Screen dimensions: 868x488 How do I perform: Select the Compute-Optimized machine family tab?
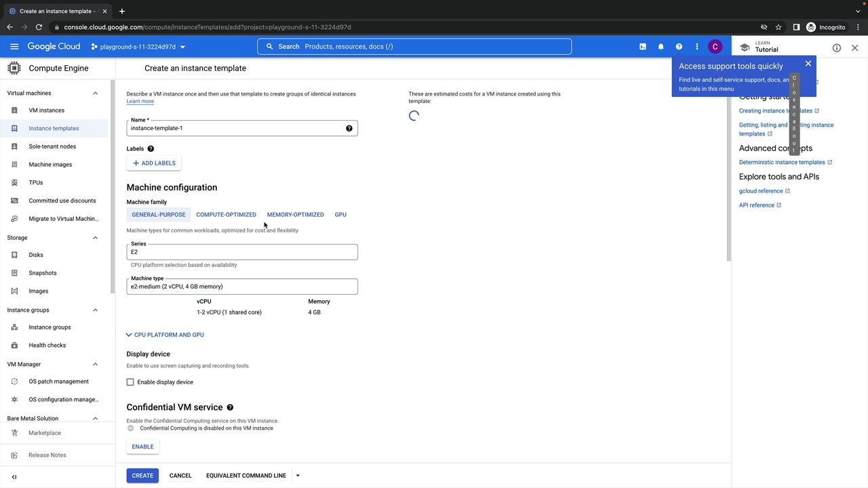click(x=226, y=215)
